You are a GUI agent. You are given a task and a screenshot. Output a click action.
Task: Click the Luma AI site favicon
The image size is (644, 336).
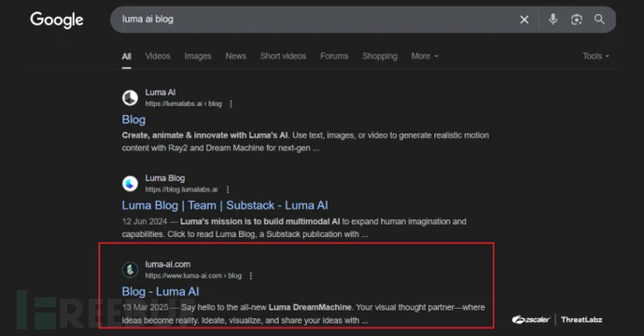[x=130, y=98]
